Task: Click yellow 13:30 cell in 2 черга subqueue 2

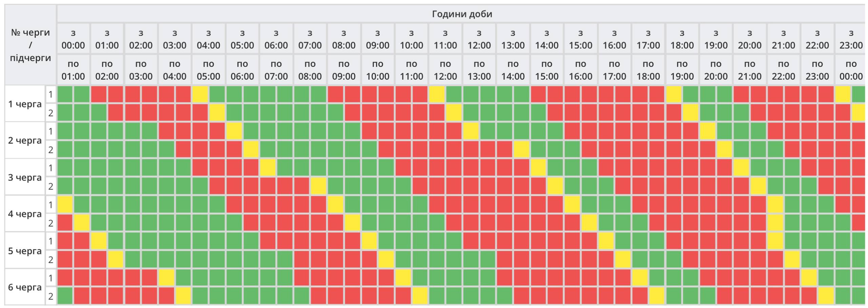Action: click(521, 149)
